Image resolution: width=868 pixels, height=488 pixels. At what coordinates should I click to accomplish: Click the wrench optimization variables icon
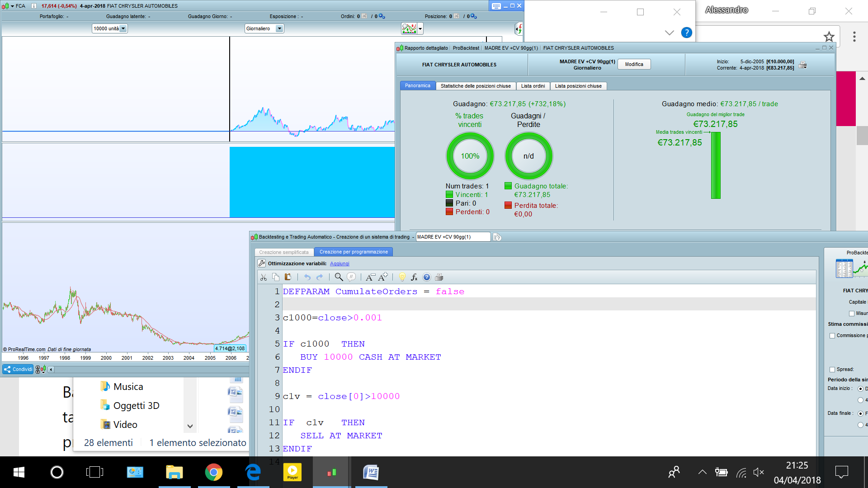click(261, 263)
